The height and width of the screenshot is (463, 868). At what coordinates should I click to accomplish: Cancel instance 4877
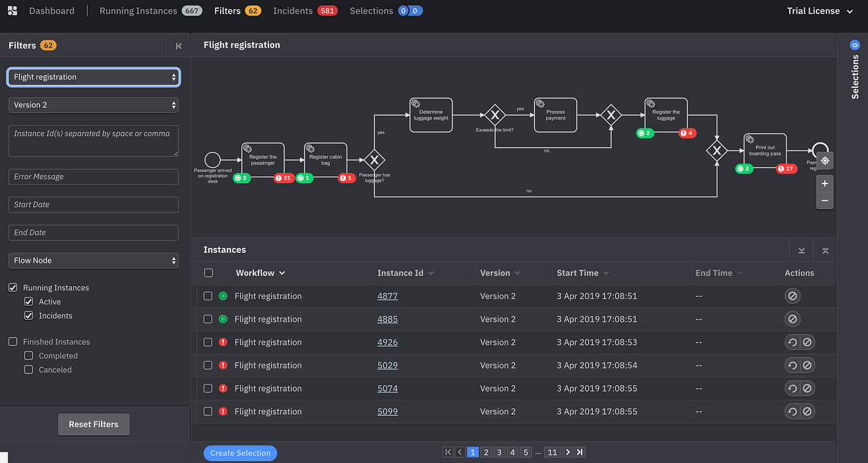792,296
